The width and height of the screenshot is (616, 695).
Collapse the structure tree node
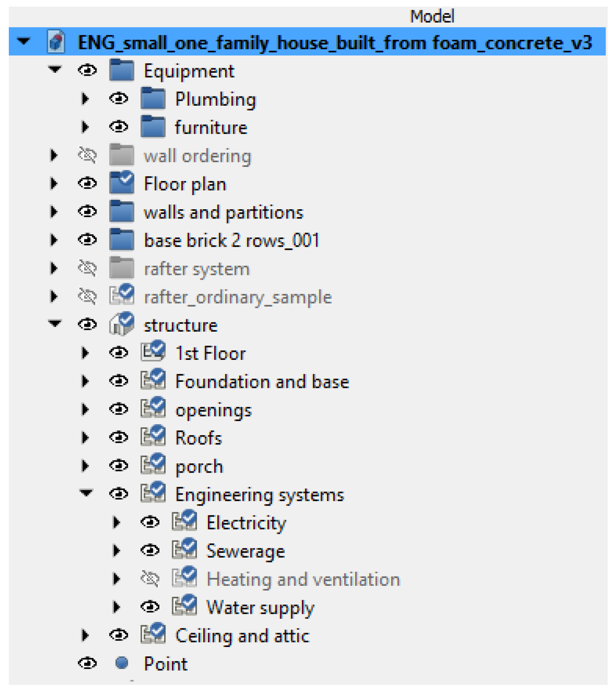pyautogui.click(x=55, y=324)
